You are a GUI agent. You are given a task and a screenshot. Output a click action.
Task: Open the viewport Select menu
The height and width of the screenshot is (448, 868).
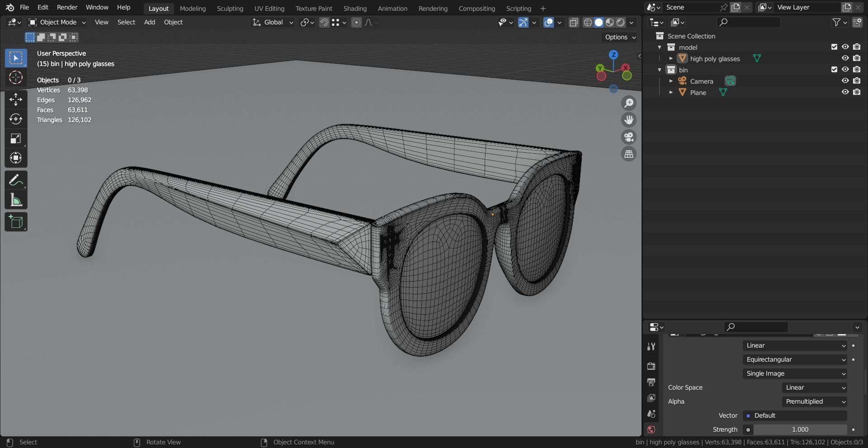[x=126, y=22]
